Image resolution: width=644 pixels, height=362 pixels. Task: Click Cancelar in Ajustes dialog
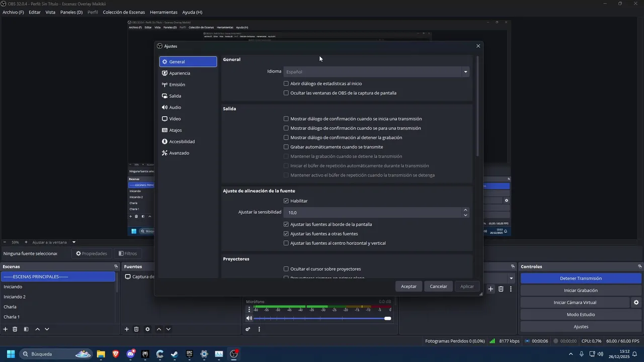coord(438,286)
